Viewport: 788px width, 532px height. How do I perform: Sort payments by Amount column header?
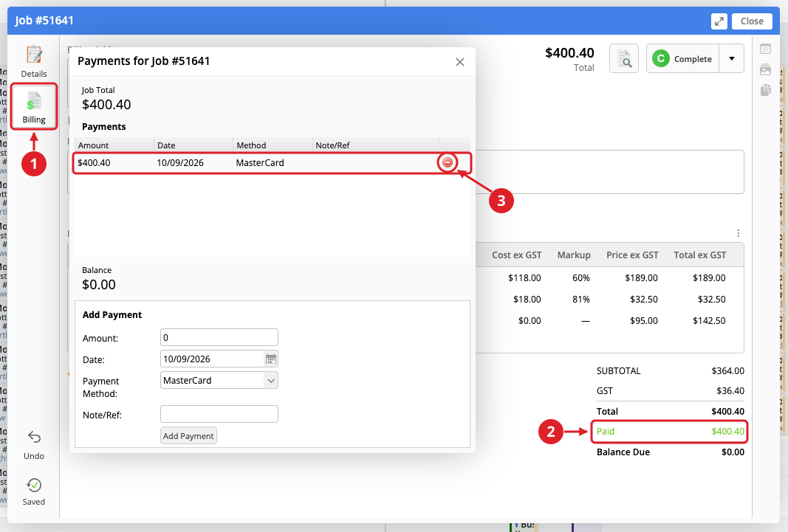pyautogui.click(x=94, y=145)
